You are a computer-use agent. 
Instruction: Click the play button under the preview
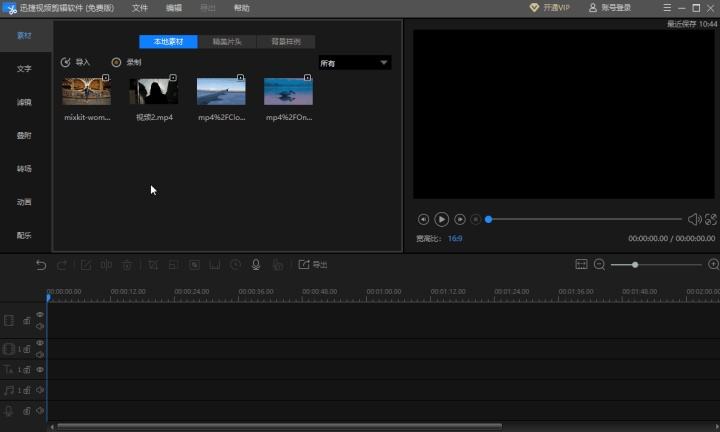441,219
